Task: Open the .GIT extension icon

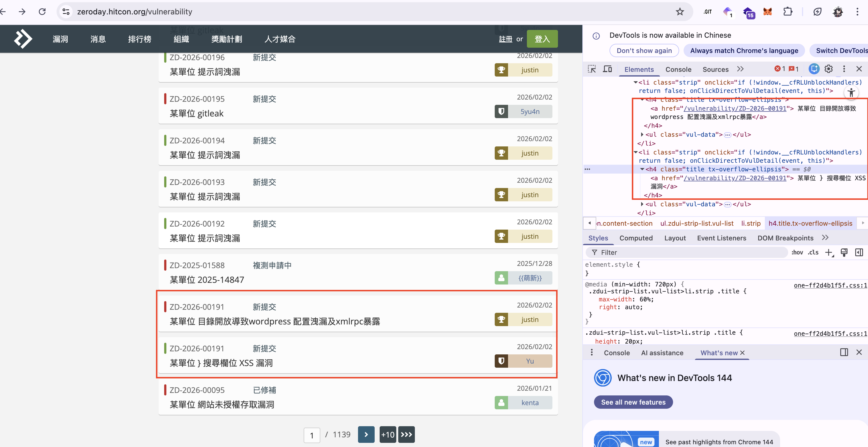Action: 708,12
